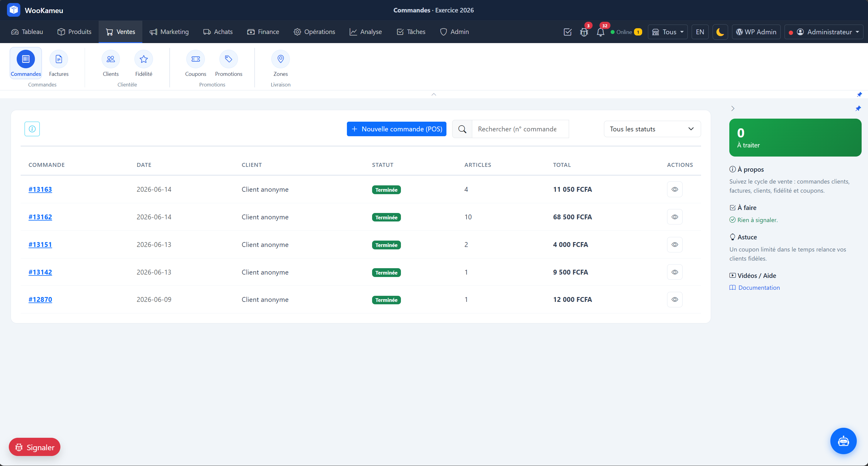
Task: Go to the Tableau menu
Action: [x=27, y=32]
